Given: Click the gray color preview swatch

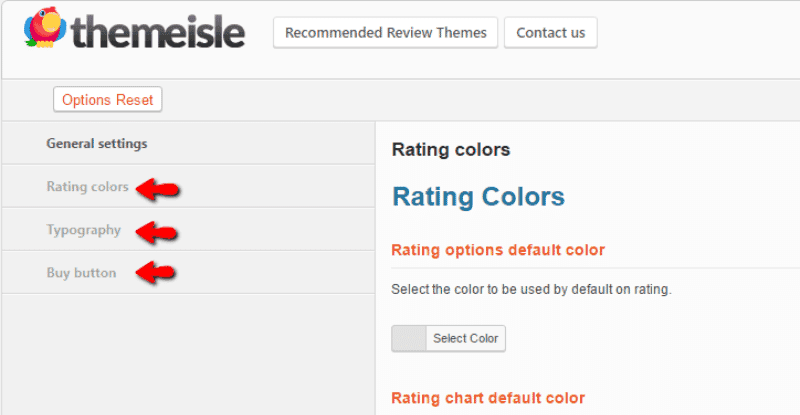Looking at the screenshot, I should [x=409, y=338].
